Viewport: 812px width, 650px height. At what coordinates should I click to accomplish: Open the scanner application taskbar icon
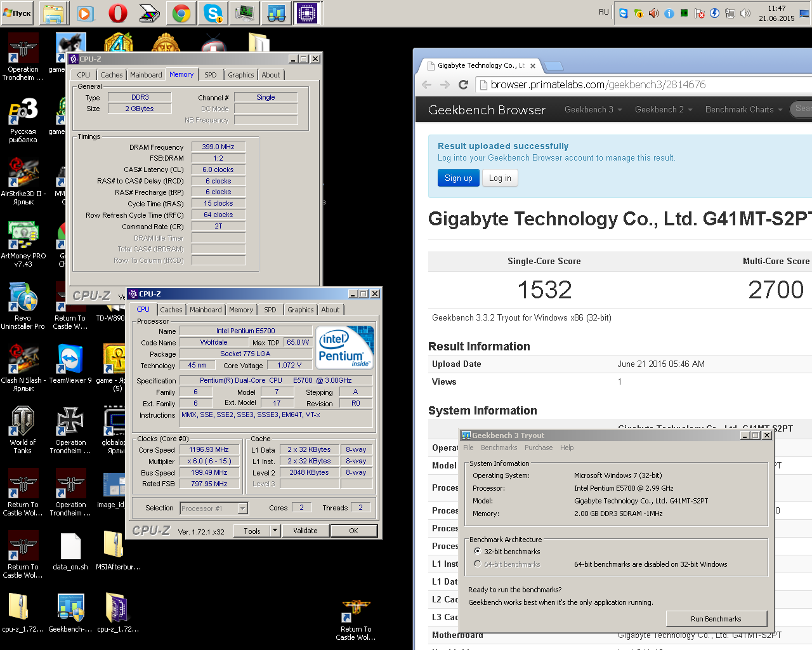coord(149,13)
